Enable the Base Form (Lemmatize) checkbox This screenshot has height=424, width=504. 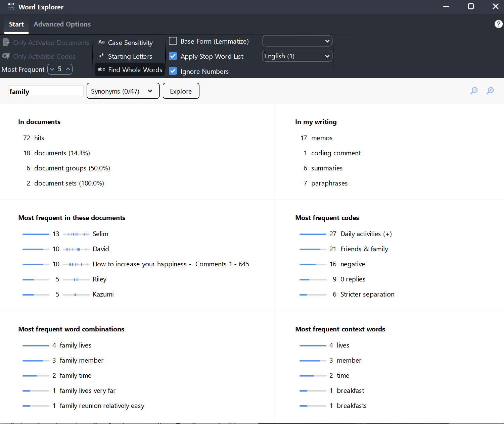tap(173, 41)
